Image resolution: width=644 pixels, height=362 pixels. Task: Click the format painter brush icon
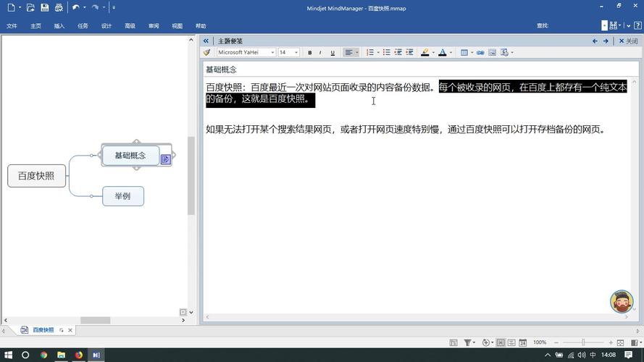click(207, 53)
